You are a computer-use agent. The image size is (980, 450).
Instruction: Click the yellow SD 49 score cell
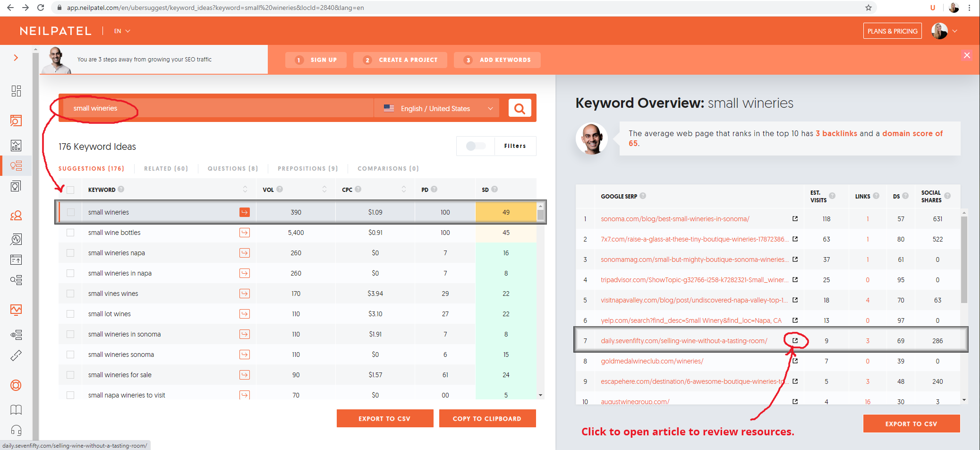505,212
